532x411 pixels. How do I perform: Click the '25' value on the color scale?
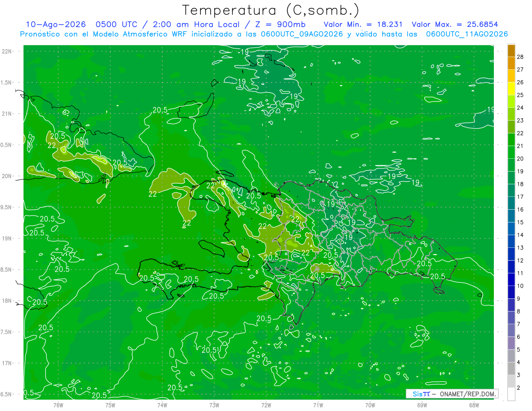click(520, 95)
